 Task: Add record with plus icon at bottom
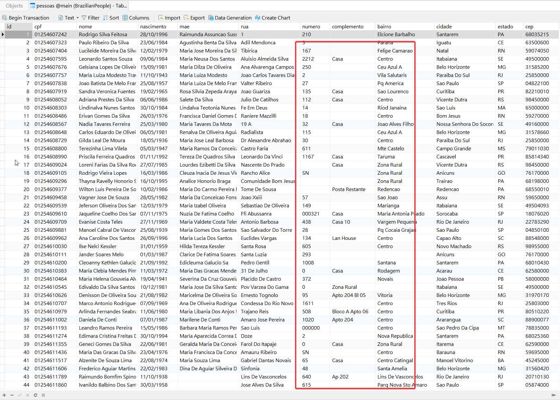[x=4, y=395]
